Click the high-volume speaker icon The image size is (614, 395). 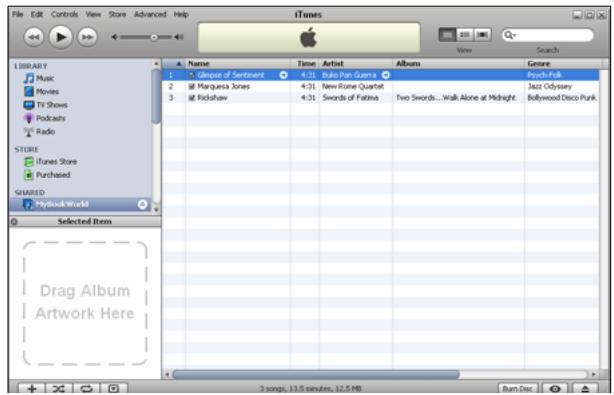(x=179, y=37)
